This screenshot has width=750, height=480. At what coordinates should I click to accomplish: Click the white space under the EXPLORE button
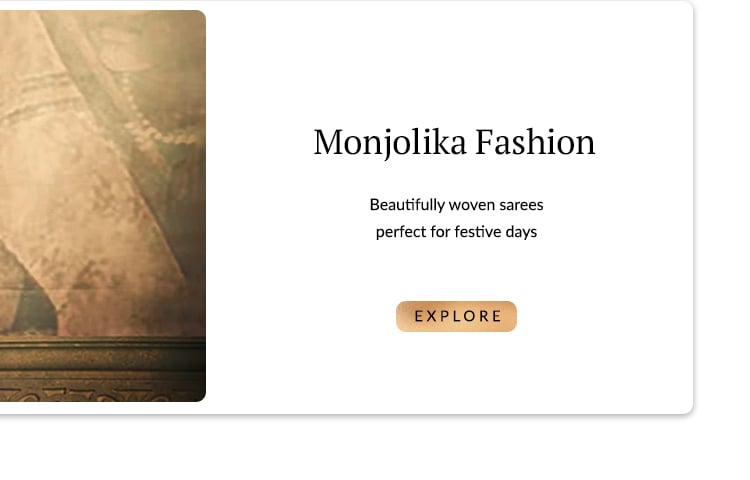tap(456, 371)
